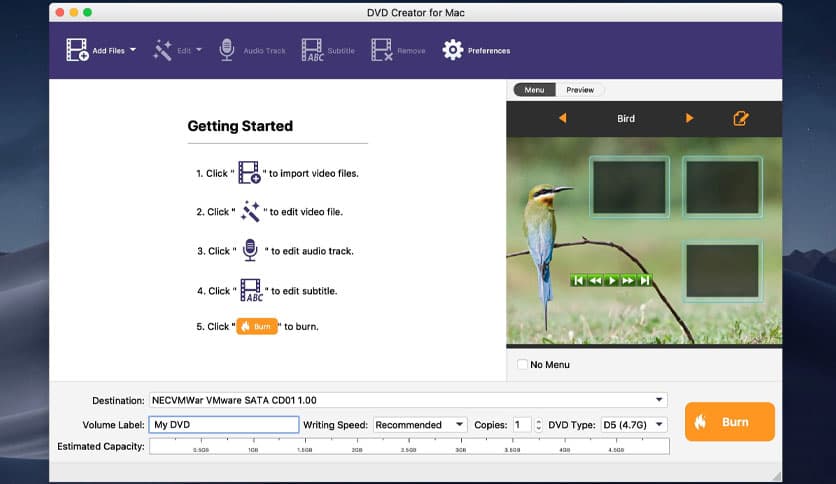Click the Copies number field
The height and width of the screenshot is (484, 836).
tap(522, 425)
